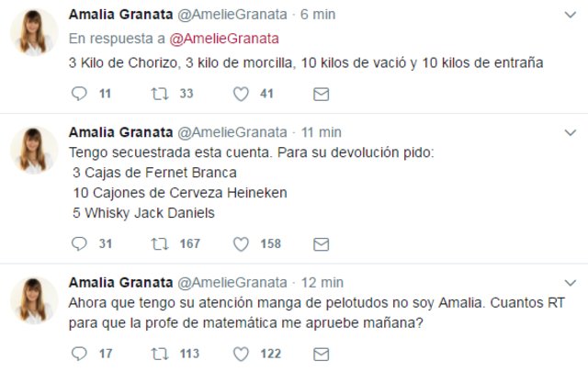The image size is (588, 372).
Task: Reply to the 'profe de matemática' tweet
Action: tap(78, 353)
